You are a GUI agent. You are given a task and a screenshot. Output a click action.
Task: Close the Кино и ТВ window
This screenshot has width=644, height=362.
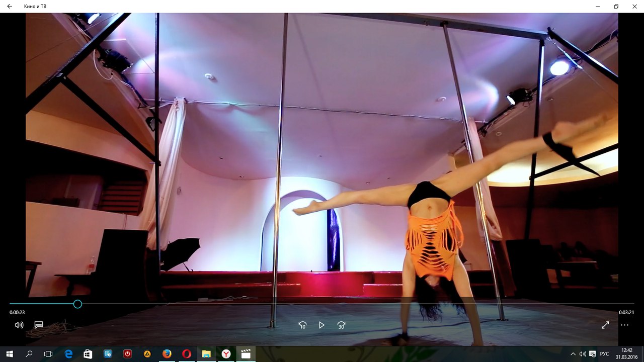[634, 7]
